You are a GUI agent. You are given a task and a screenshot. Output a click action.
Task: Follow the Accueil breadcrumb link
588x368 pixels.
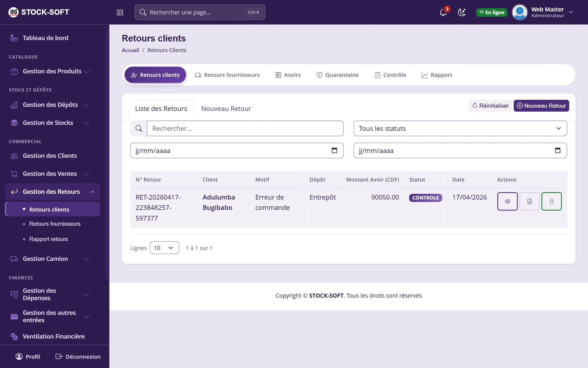click(x=130, y=50)
